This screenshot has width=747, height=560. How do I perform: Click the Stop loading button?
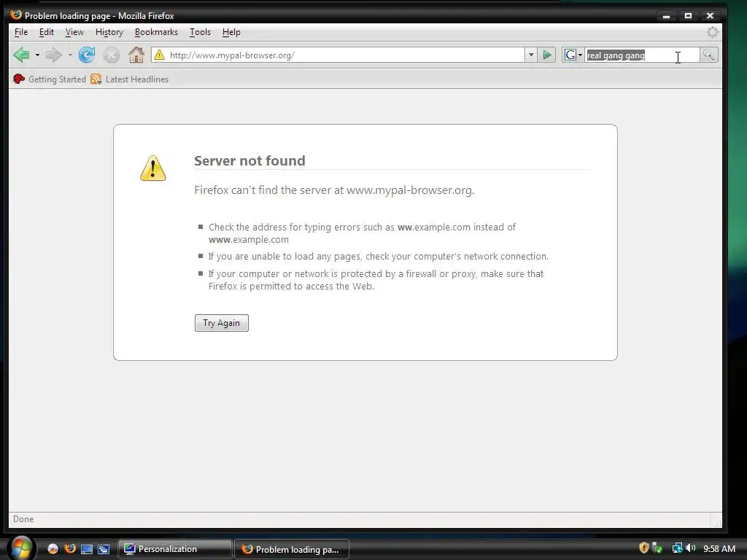tap(112, 55)
